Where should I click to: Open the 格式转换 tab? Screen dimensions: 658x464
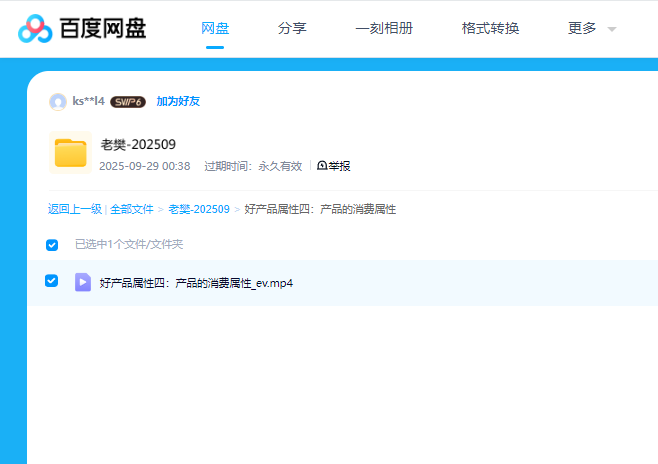pyautogui.click(x=490, y=28)
